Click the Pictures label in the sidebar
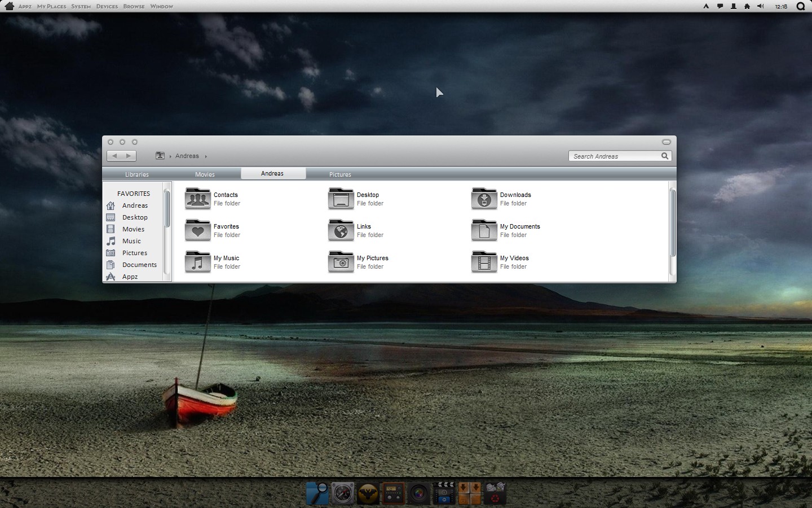Viewport: 812px width, 508px height. tap(135, 253)
